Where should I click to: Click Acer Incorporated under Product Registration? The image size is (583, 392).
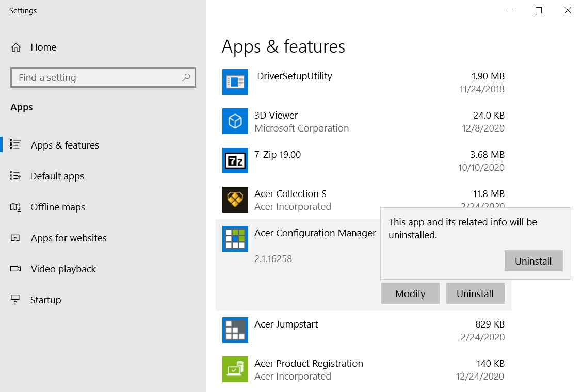pyautogui.click(x=293, y=377)
